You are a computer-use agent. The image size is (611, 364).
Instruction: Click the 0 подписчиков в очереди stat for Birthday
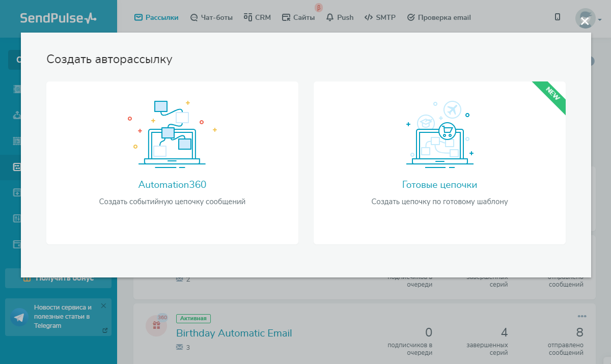coord(410,340)
